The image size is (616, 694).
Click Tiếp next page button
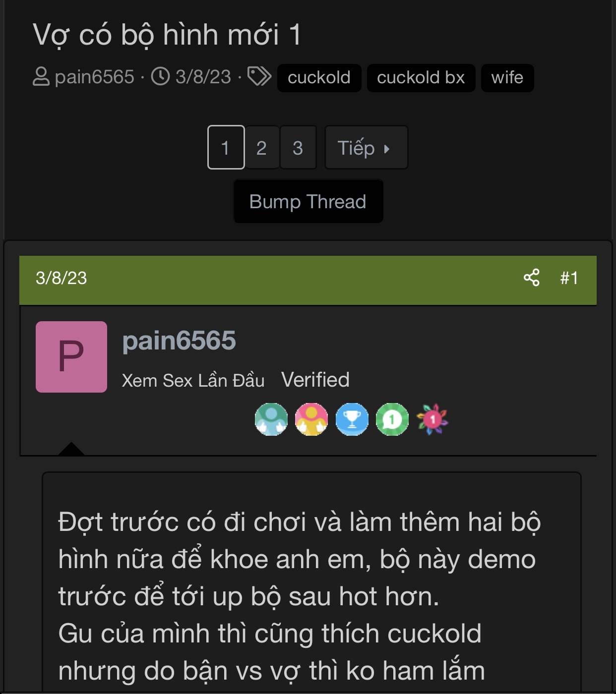pyautogui.click(x=366, y=147)
